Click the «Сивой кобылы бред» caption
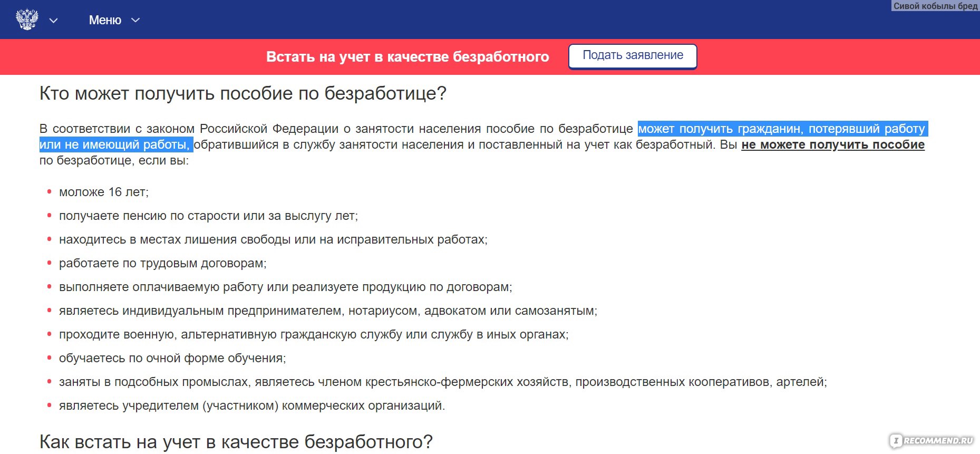The height and width of the screenshot is (454, 980). pyautogui.click(x=935, y=6)
